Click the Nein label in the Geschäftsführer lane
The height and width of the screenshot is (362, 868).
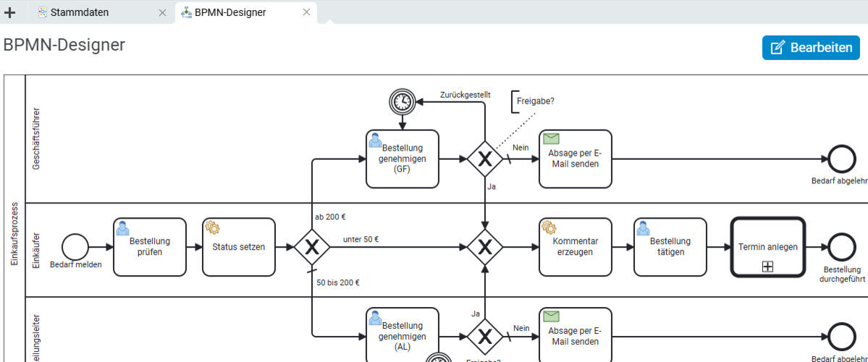[x=521, y=147]
